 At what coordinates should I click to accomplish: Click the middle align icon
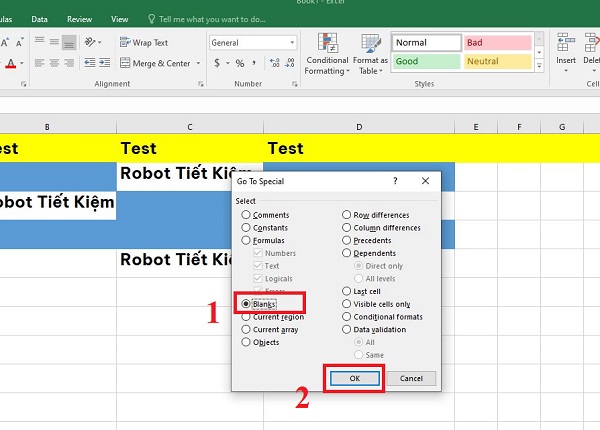coord(54,42)
